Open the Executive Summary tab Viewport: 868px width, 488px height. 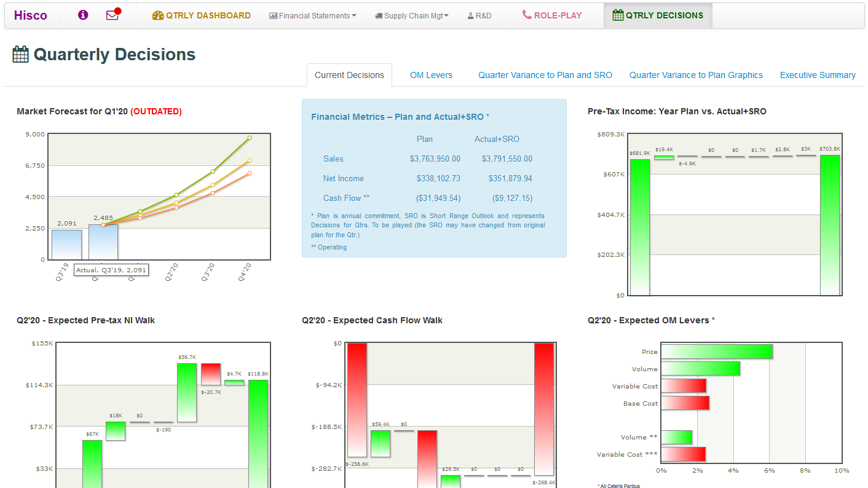click(818, 75)
